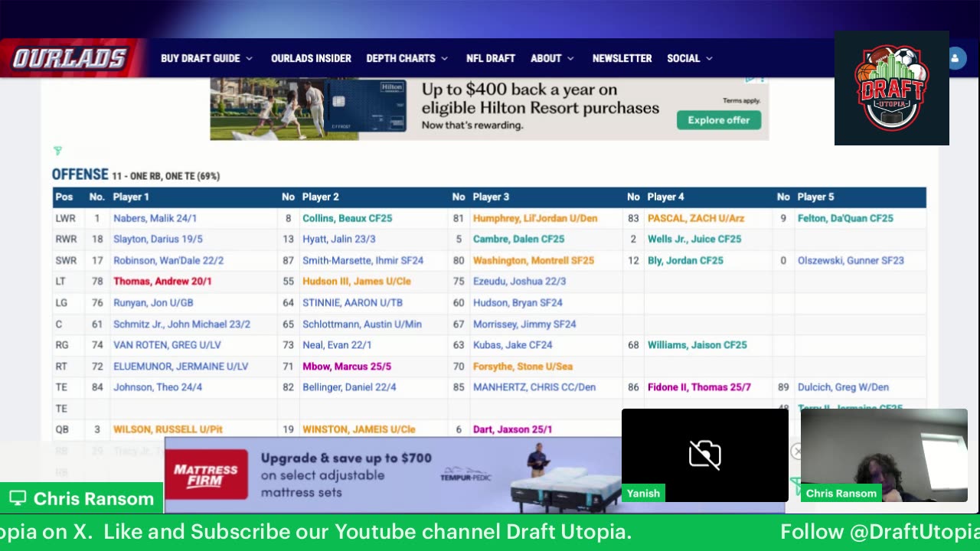The width and height of the screenshot is (980, 551).
Task: Open the WINSTON, JAMEIS U/Cle link
Action: (x=359, y=429)
